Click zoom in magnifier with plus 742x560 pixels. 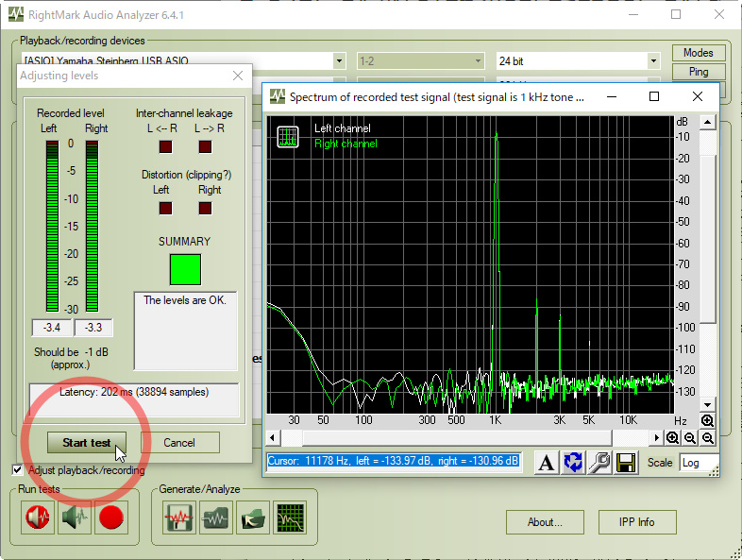pos(672,438)
